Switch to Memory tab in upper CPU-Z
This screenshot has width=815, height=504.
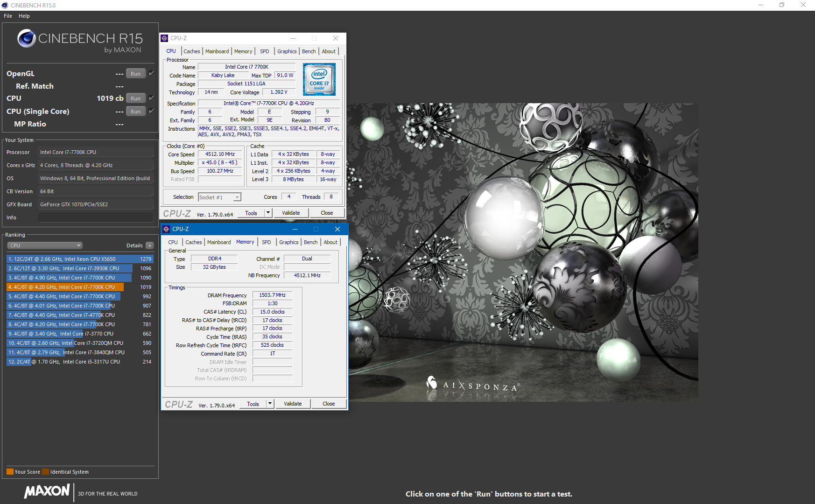point(243,51)
